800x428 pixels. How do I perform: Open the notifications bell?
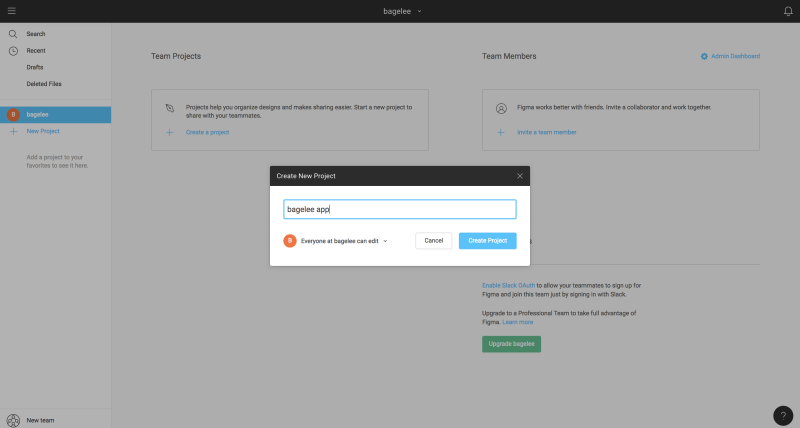pos(788,11)
